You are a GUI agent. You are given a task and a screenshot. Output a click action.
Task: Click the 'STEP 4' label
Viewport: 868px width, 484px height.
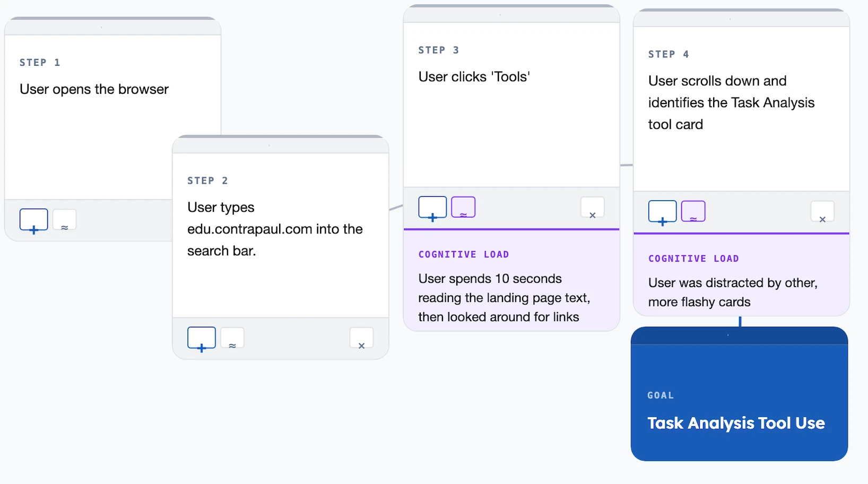[669, 54]
